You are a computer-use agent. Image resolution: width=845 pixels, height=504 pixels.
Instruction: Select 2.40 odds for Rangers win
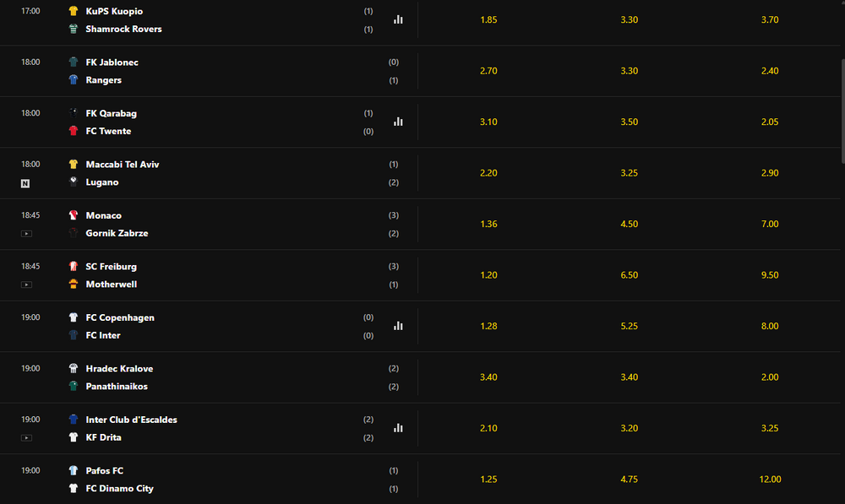pyautogui.click(x=770, y=71)
